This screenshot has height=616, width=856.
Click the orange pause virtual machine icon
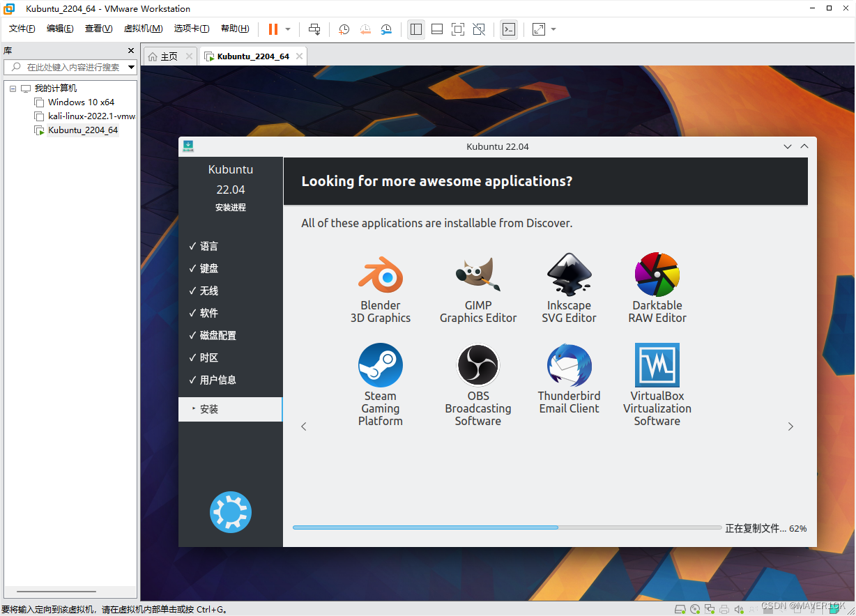(x=273, y=29)
